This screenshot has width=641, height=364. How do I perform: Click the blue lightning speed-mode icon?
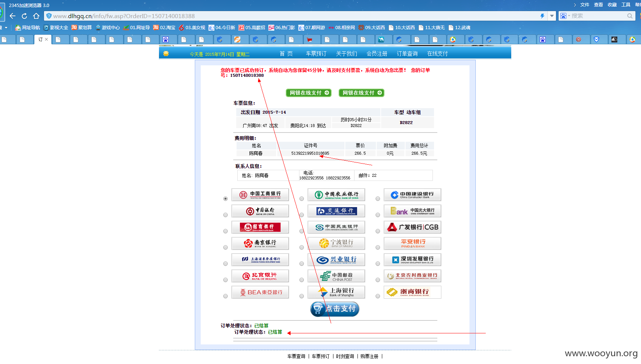pyautogui.click(x=542, y=16)
